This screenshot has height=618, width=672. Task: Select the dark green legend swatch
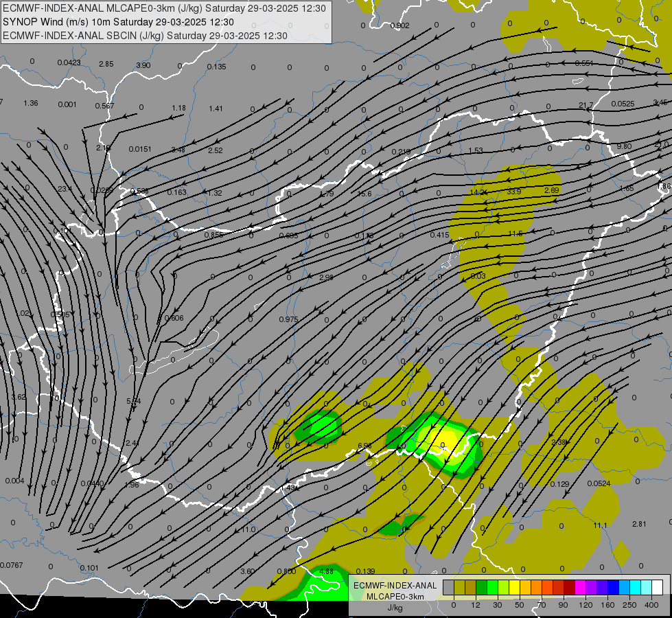(x=482, y=587)
